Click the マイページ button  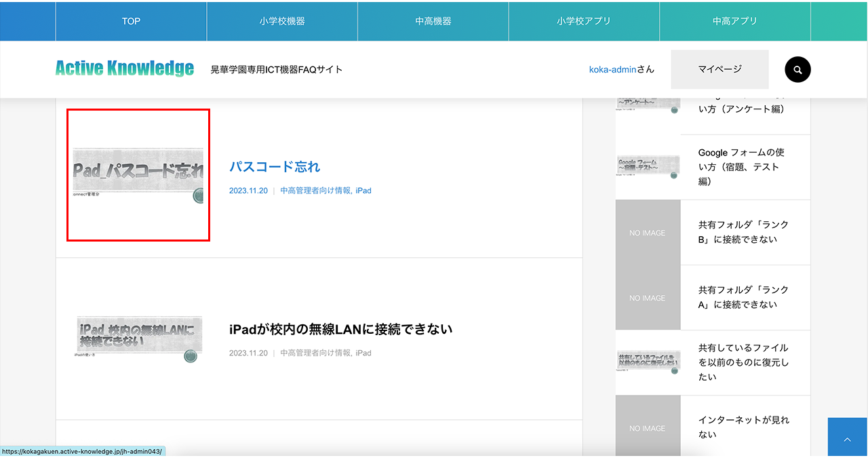pos(719,69)
